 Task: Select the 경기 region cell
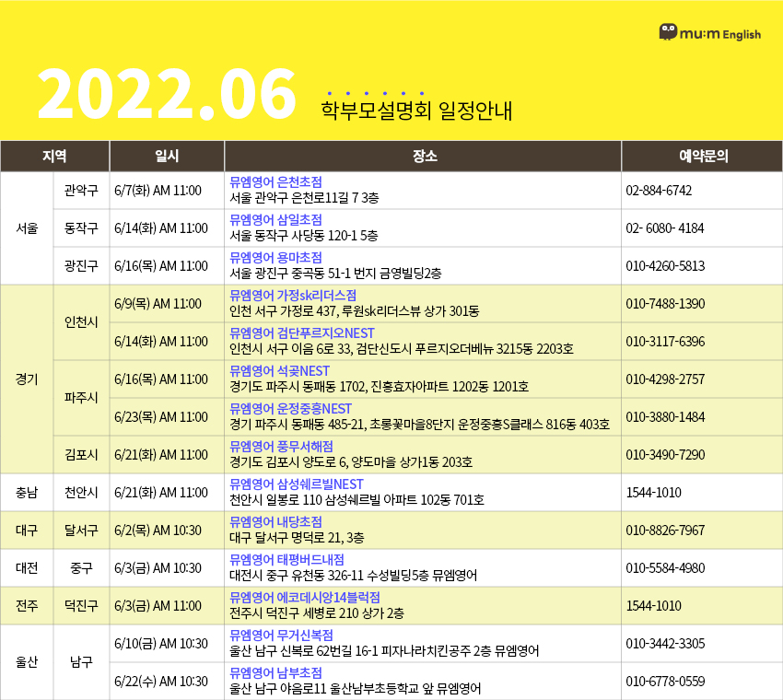(x=27, y=379)
